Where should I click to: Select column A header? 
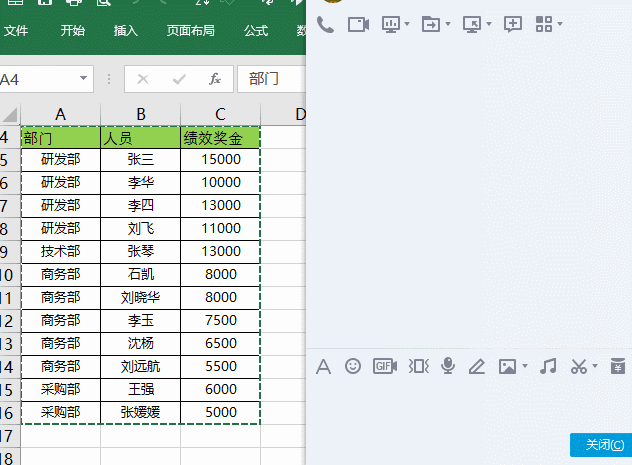pyautogui.click(x=60, y=114)
